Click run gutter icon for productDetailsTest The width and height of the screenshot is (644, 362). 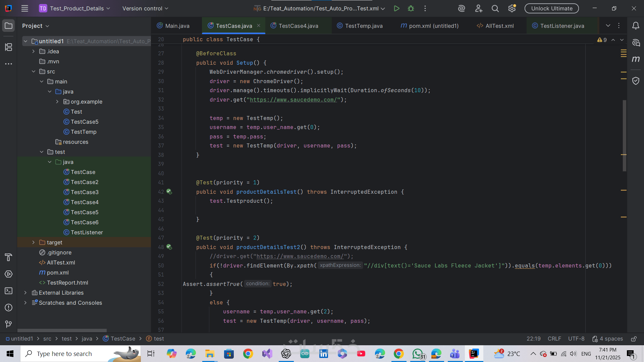(x=169, y=192)
